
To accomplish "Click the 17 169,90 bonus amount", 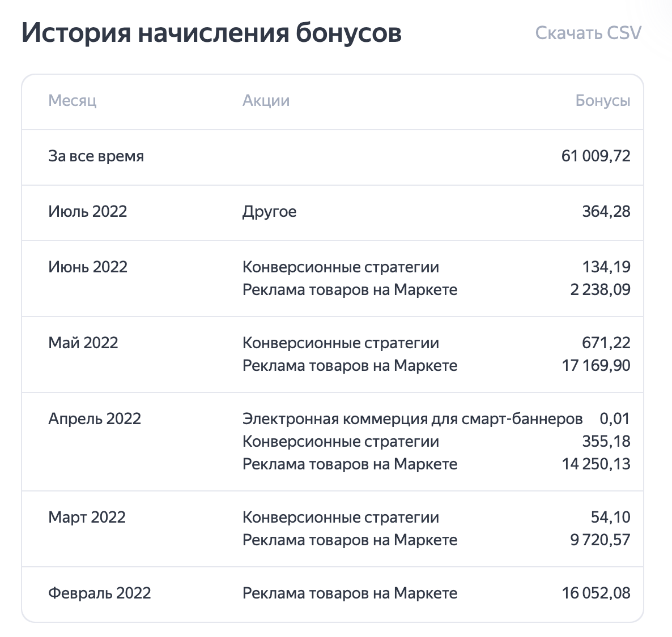I will [x=596, y=366].
